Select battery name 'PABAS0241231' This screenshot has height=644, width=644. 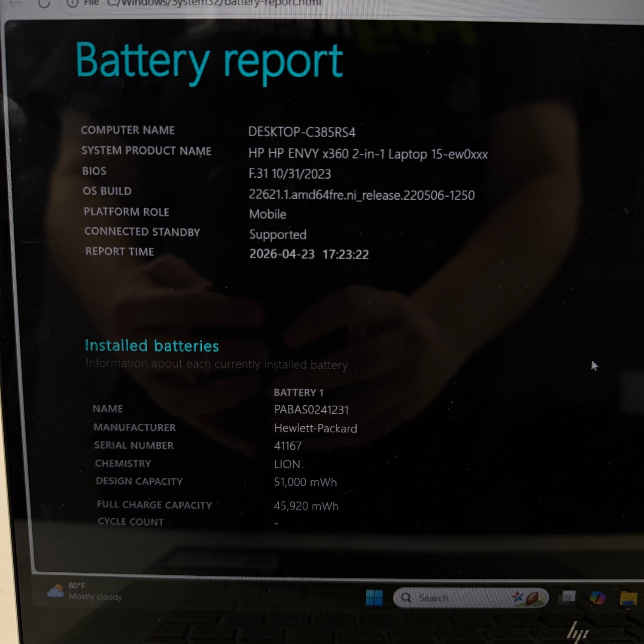[x=311, y=410]
